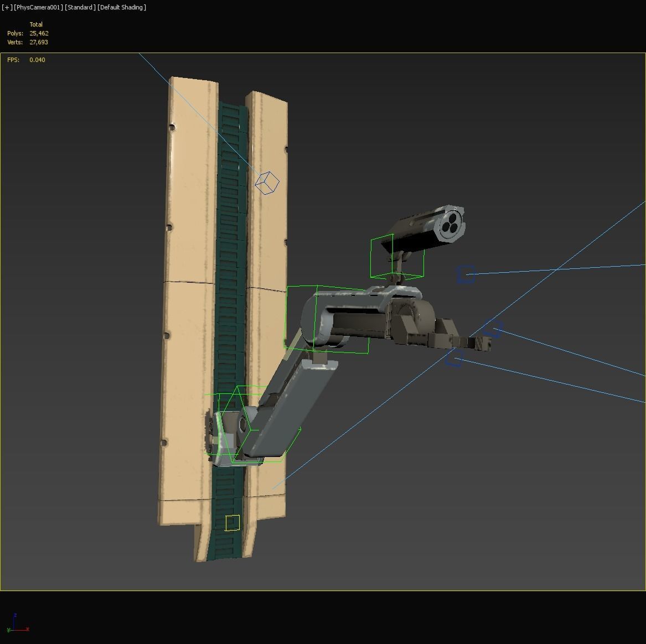This screenshot has width=646, height=644.
Task: Open the Default Shading viewport menu
Action: point(122,7)
